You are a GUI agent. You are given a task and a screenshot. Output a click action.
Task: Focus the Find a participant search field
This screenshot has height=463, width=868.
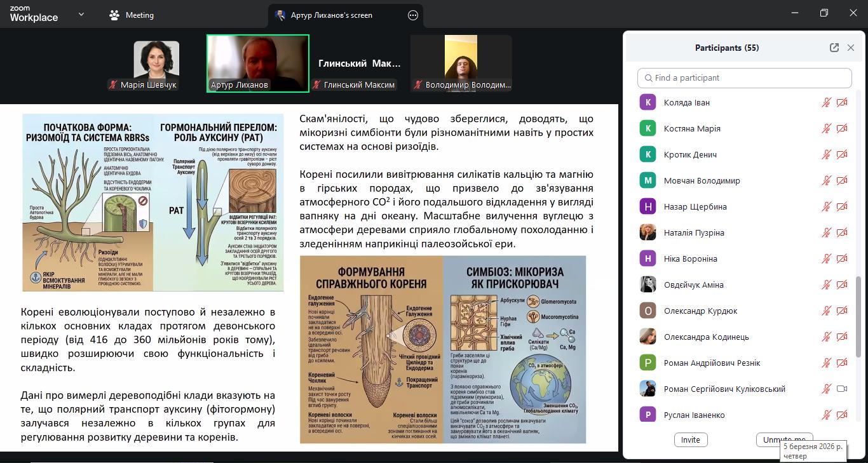[x=745, y=77]
